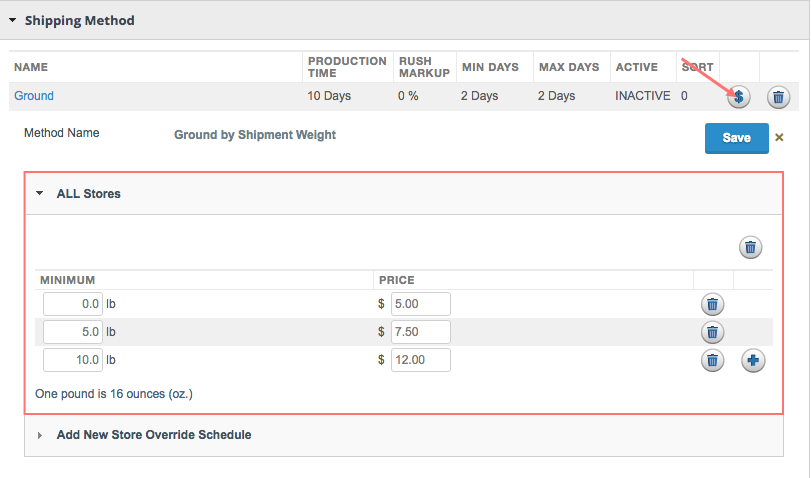The image size is (811, 478).
Task: Click into the 7.50 price field
Action: tap(420, 332)
